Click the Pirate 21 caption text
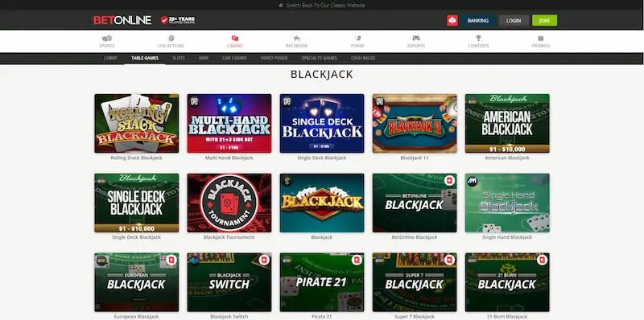 coord(322,317)
